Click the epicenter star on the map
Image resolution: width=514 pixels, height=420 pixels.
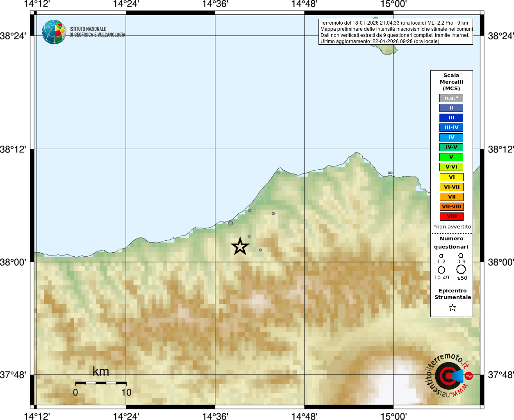point(240,246)
